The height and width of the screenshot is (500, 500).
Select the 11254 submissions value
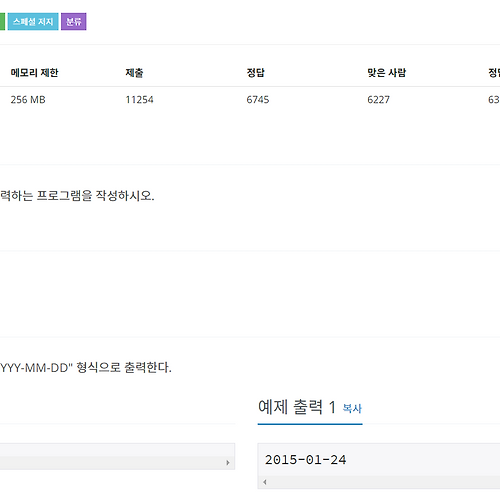coord(139,100)
